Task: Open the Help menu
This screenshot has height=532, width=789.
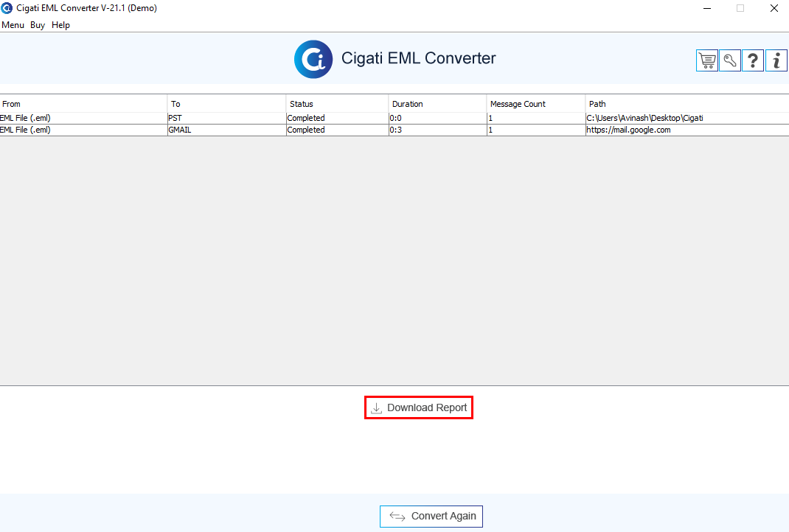Action: click(x=60, y=25)
